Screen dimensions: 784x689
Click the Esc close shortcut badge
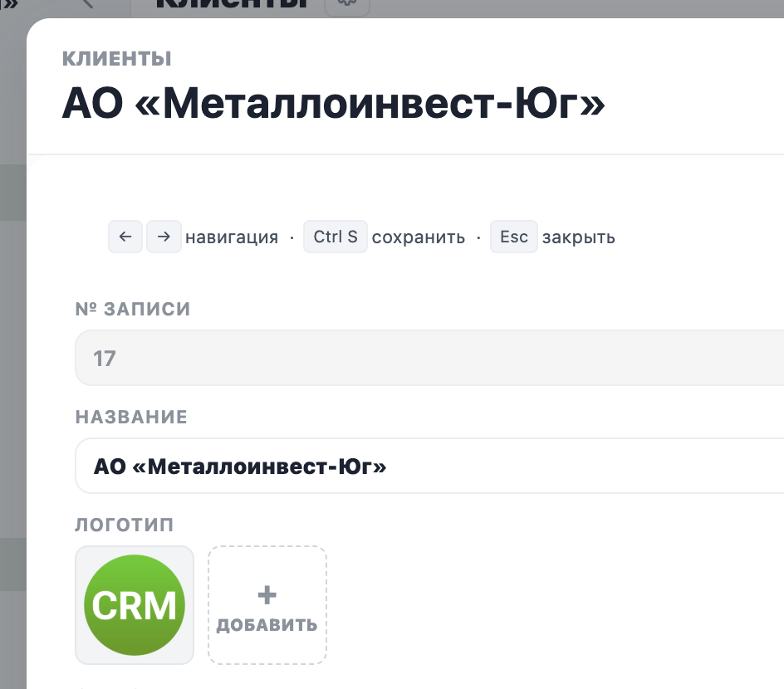pyautogui.click(x=513, y=237)
